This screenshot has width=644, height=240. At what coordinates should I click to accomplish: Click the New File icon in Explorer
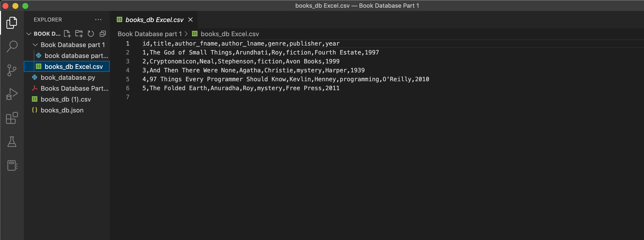[x=67, y=34]
